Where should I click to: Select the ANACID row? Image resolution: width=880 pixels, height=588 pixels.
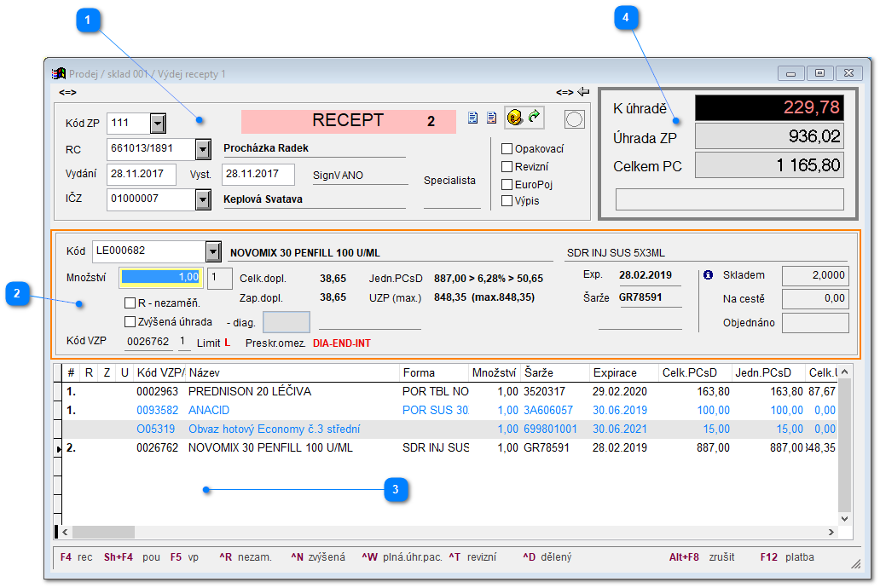[x=450, y=410]
